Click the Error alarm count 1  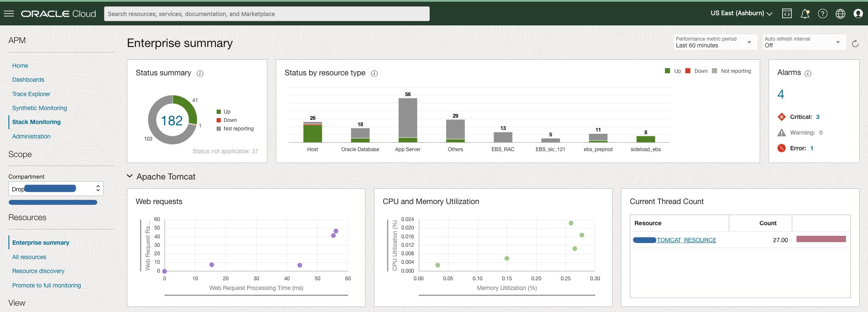812,148
